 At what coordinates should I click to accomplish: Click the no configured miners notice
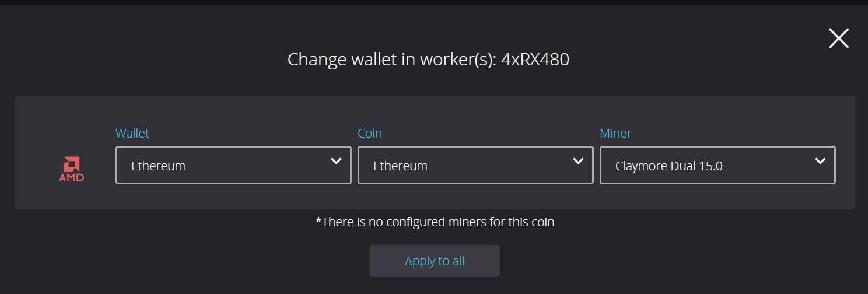[435, 222]
